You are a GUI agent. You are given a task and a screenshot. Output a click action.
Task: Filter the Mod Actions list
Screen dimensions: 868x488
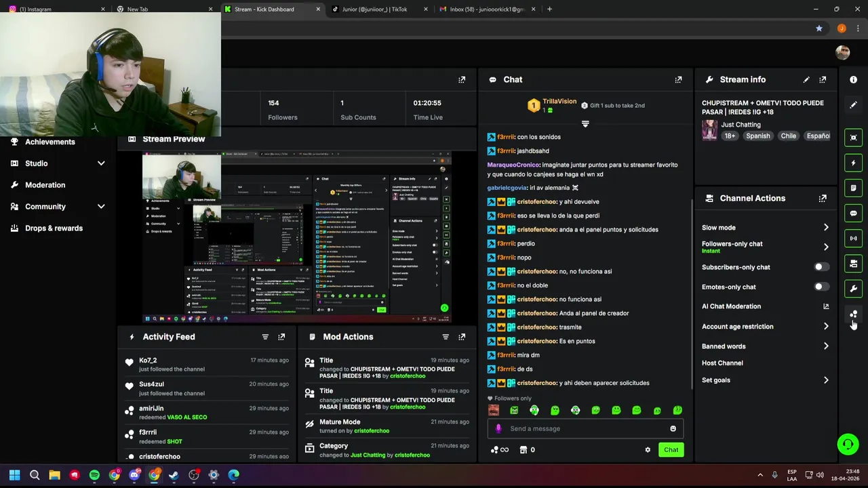(446, 337)
